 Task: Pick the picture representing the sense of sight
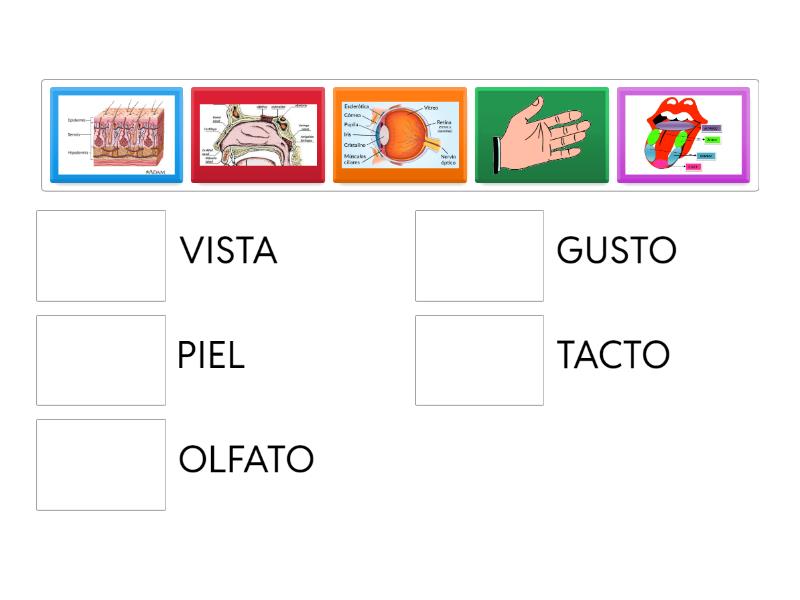[400, 135]
